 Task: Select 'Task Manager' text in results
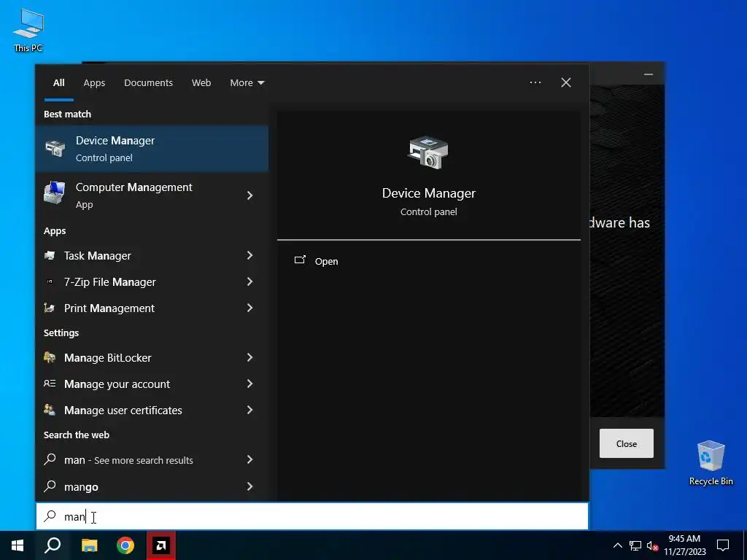pos(98,256)
